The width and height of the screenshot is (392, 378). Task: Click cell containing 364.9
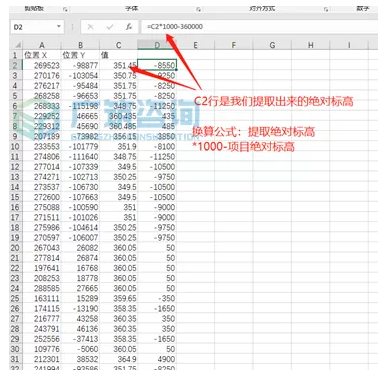(119, 359)
